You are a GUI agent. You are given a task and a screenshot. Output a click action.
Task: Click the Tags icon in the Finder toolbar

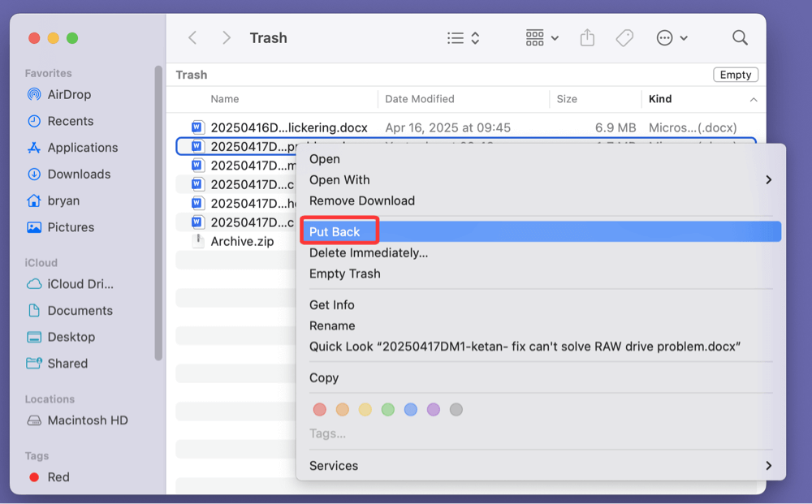(x=624, y=37)
